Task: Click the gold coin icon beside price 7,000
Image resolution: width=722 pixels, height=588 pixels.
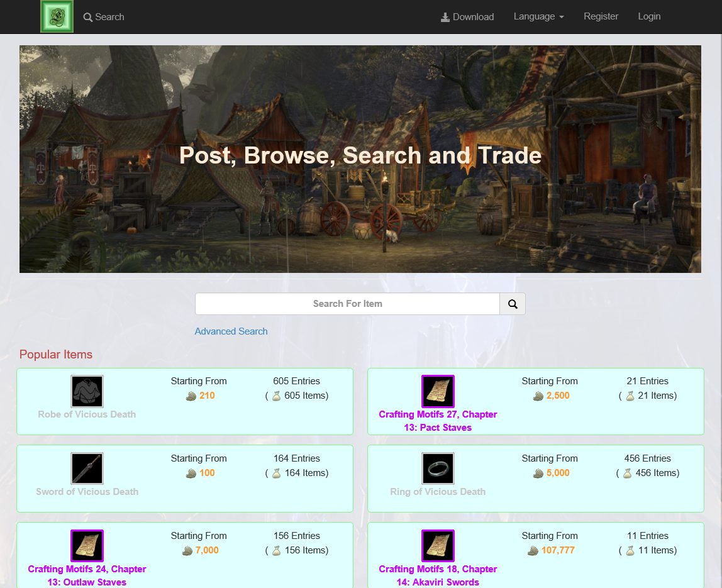Action: pyautogui.click(x=187, y=551)
